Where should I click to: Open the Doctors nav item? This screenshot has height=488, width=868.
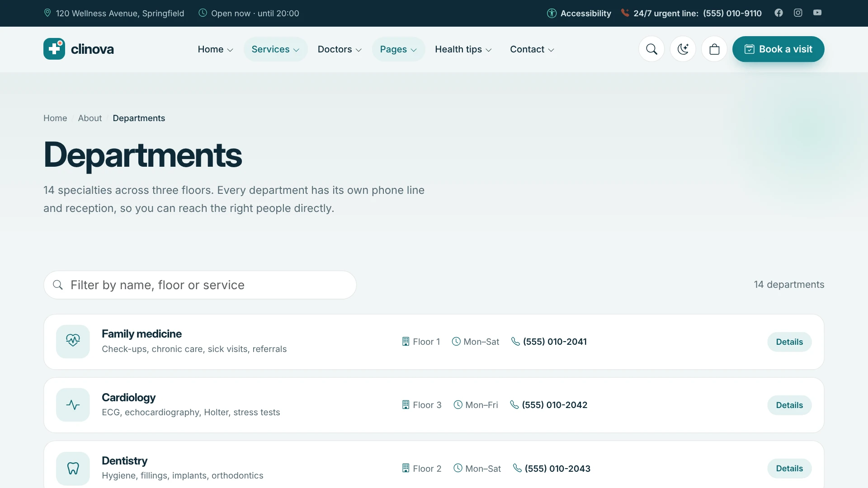(340, 49)
